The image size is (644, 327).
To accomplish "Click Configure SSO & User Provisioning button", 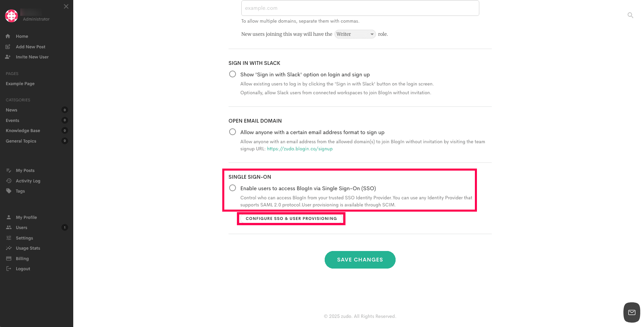I will pos(291,219).
